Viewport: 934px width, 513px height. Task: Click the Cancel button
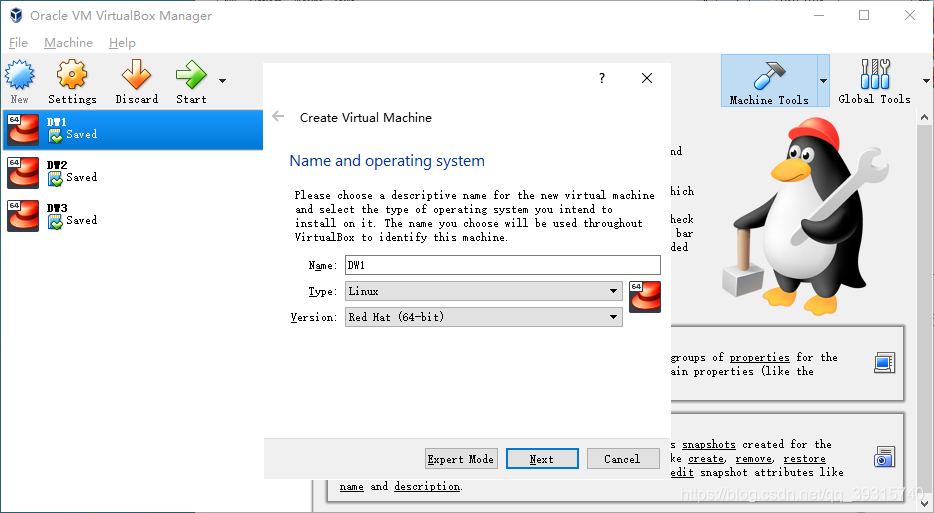click(622, 459)
